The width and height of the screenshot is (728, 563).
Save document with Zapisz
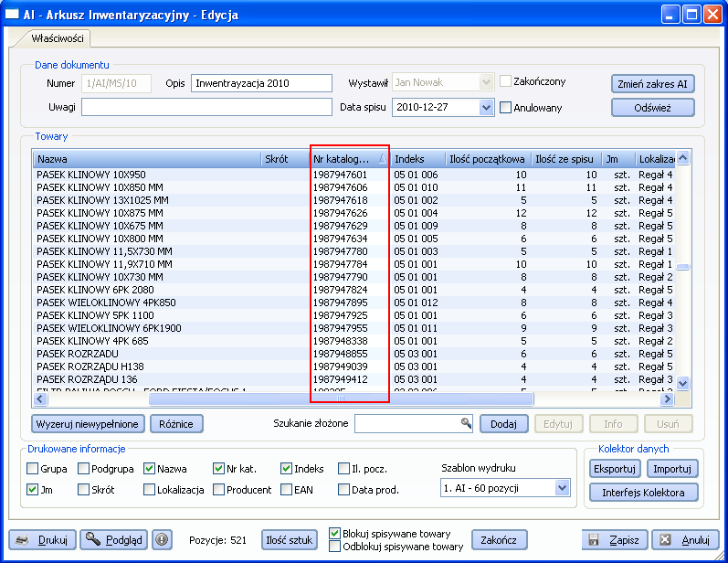[x=615, y=540]
